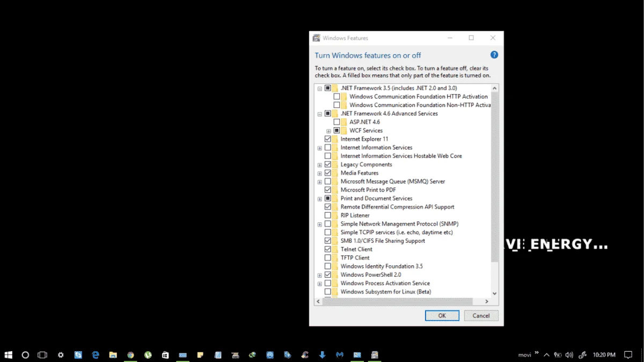The width and height of the screenshot is (644, 362).
Task: Uncheck the Telnet Client checkbox
Action: (328, 249)
